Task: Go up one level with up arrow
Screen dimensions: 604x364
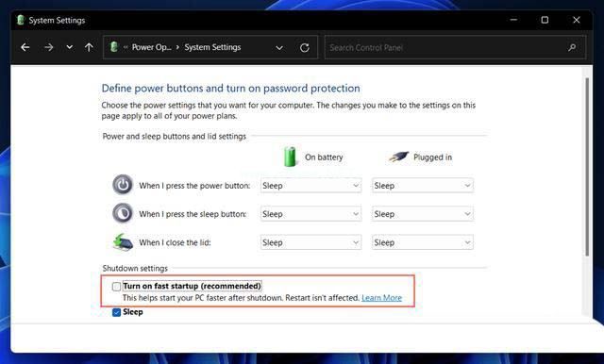Action: point(89,47)
